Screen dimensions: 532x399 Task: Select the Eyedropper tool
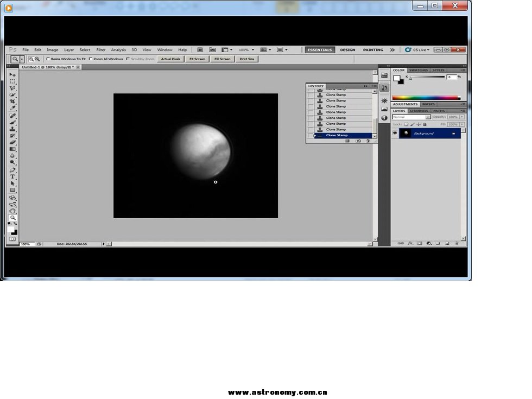[x=12, y=108]
